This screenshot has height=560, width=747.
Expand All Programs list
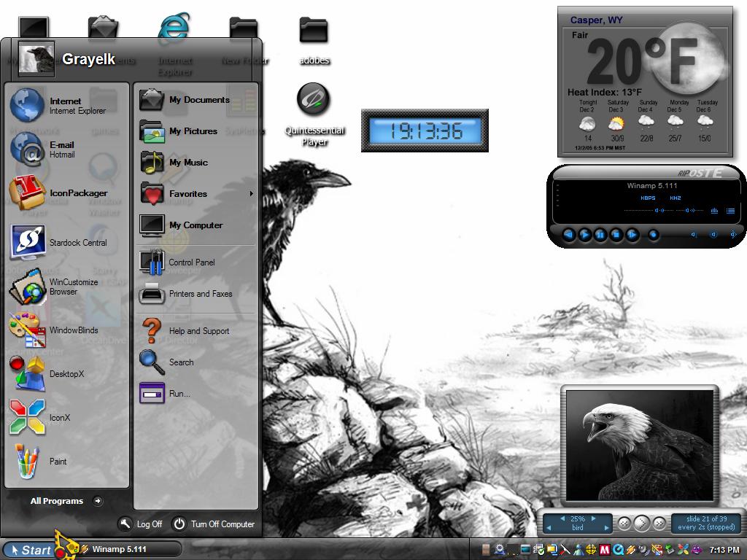click(x=66, y=501)
